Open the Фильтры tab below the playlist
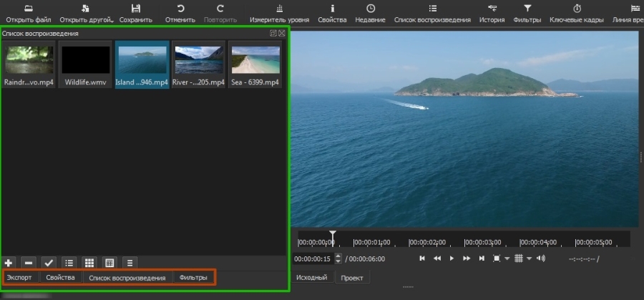The image size is (644, 300). click(x=193, y=278)
